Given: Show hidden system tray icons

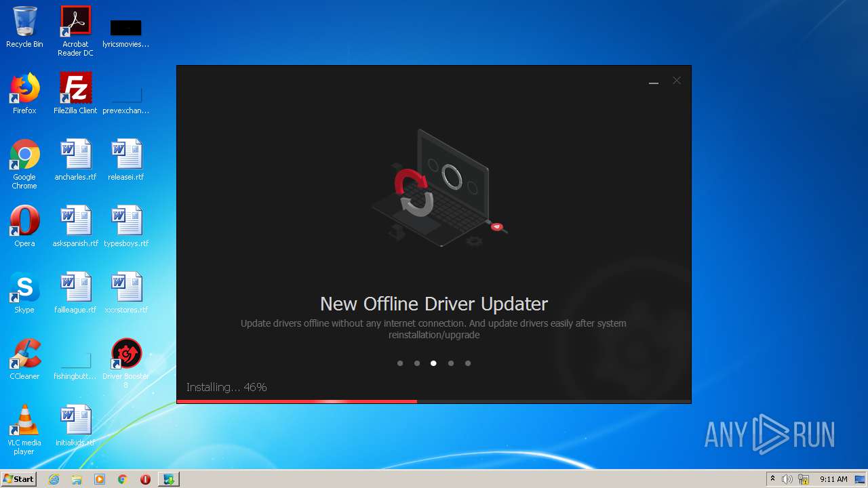Looking at the screenshot, I should [772, 479].
